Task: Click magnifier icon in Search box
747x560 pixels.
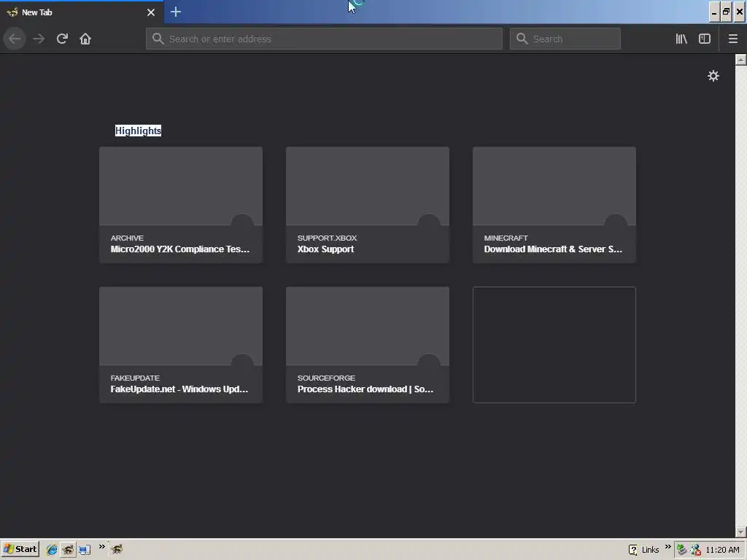Action: [522, 39]
